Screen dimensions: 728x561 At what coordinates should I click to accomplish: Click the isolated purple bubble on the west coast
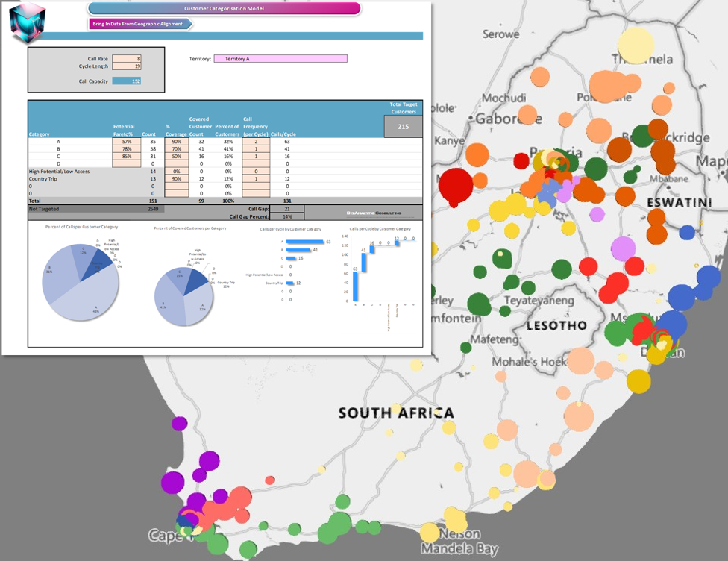tap(179, 424)
